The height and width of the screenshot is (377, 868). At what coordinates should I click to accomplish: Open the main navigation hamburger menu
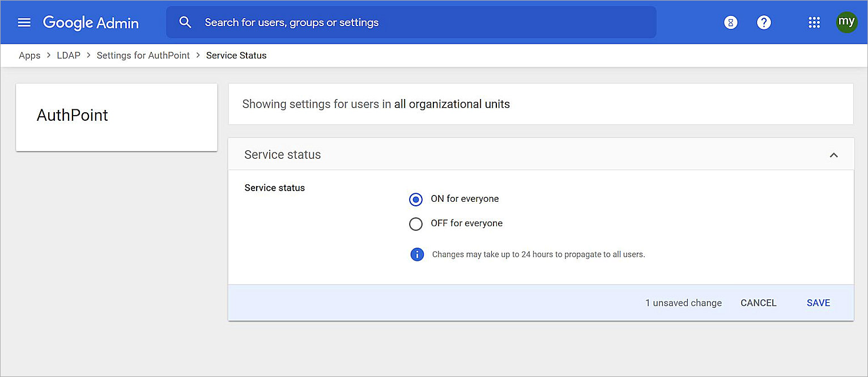pyautogui.click(x=24, y=22)
